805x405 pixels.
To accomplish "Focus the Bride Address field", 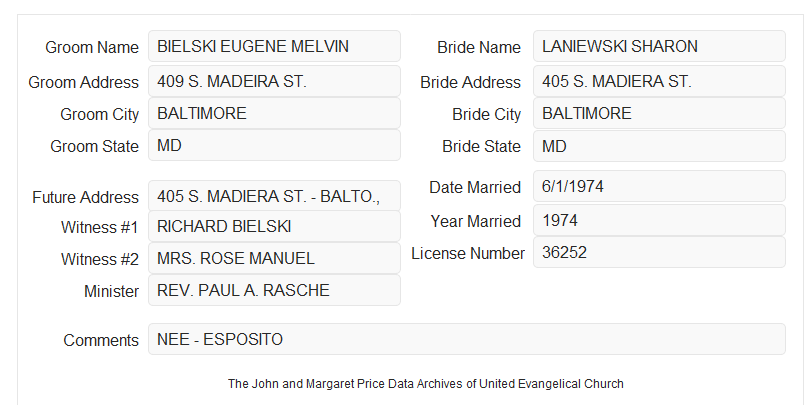I will click(659, 81).
